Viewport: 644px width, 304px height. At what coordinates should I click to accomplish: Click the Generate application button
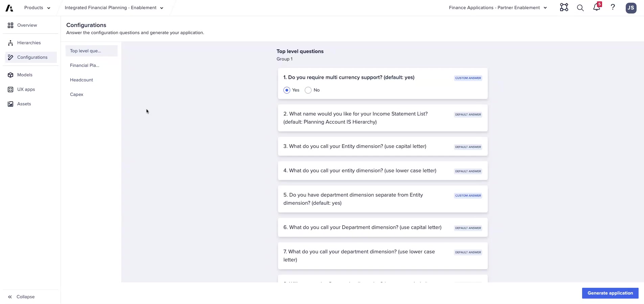coord(610,293)
